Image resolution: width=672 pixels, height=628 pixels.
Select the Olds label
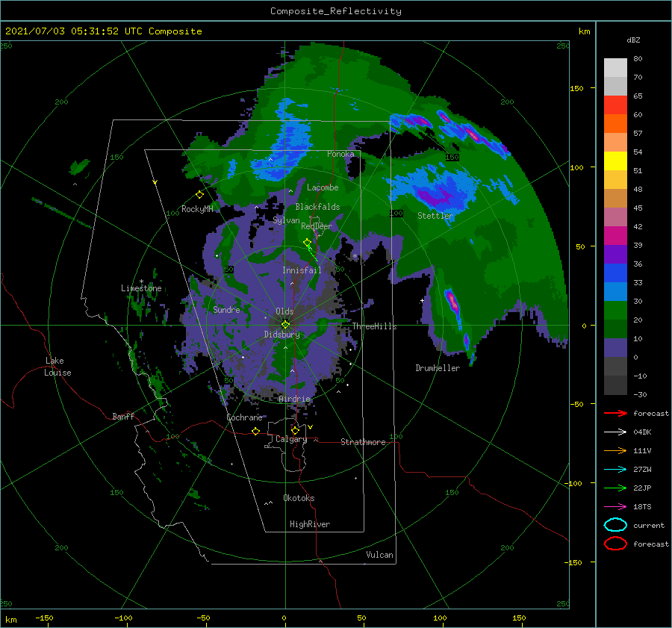284,311
